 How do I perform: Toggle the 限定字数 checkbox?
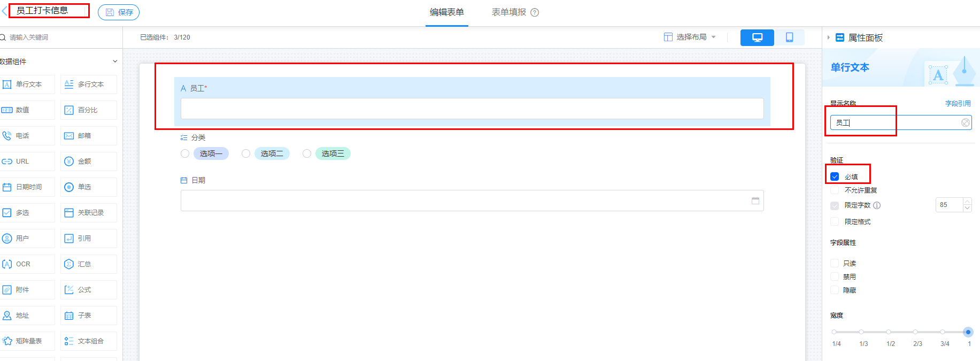[x=835, y=205]
